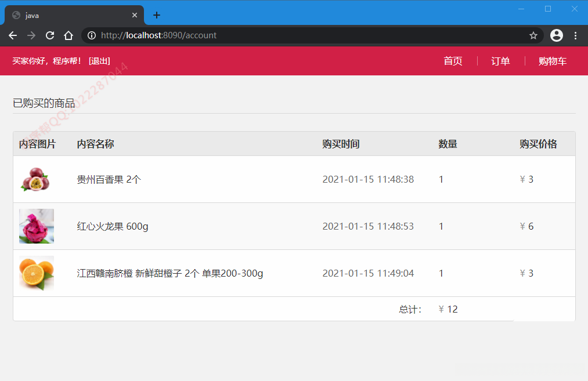Bookmark this page with the star icon

pos(533,35)
